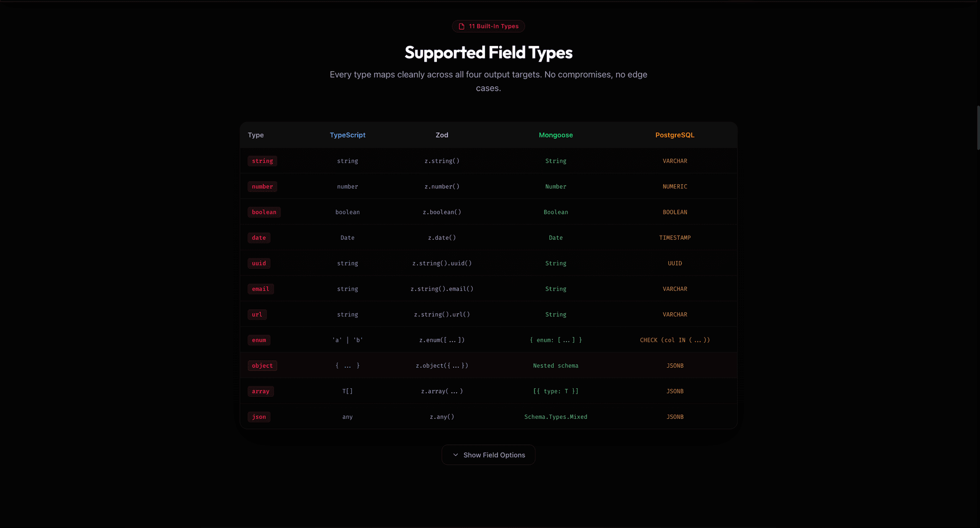Click the uuid type badge
The image size is (980, 528).
click(259, 263)
